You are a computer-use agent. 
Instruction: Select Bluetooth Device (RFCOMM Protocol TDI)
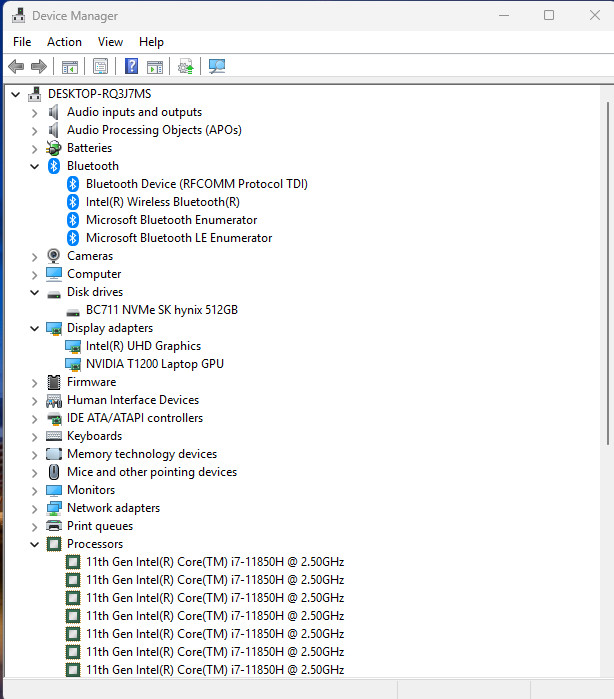pos(197,184)
